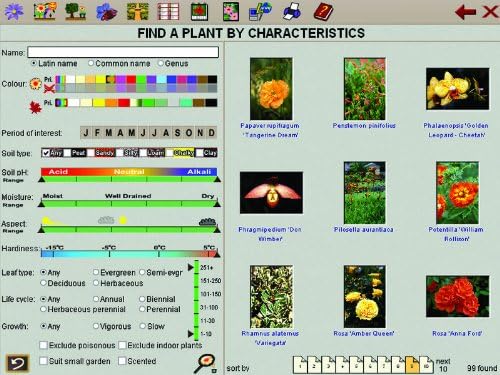Open the garden path design icon

pos(138,11)
